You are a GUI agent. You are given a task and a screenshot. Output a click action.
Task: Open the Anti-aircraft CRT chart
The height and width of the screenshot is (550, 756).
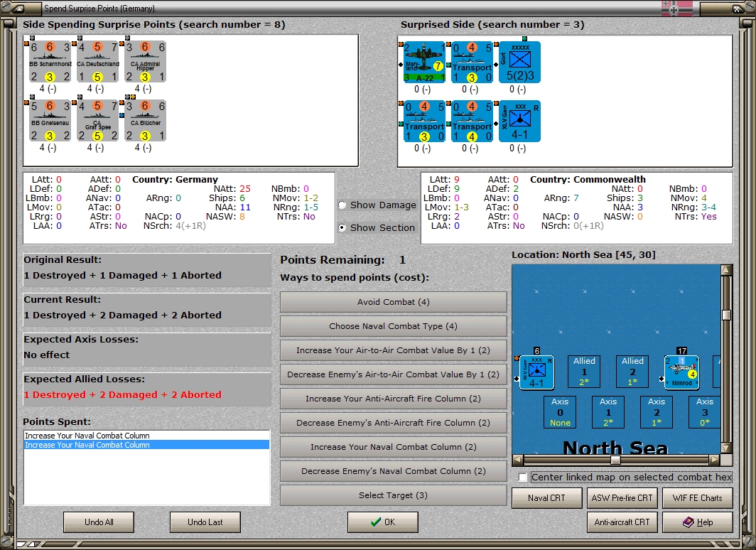click(x=622, y=522)
